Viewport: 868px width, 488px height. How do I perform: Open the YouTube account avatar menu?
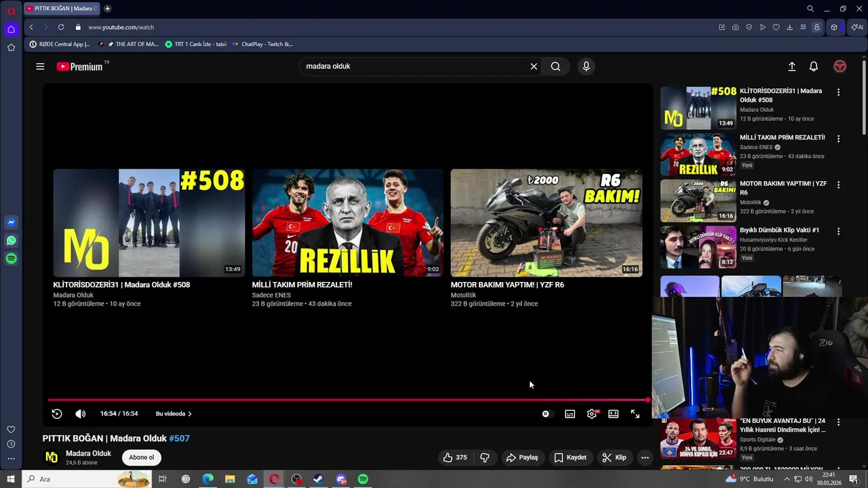840,66
